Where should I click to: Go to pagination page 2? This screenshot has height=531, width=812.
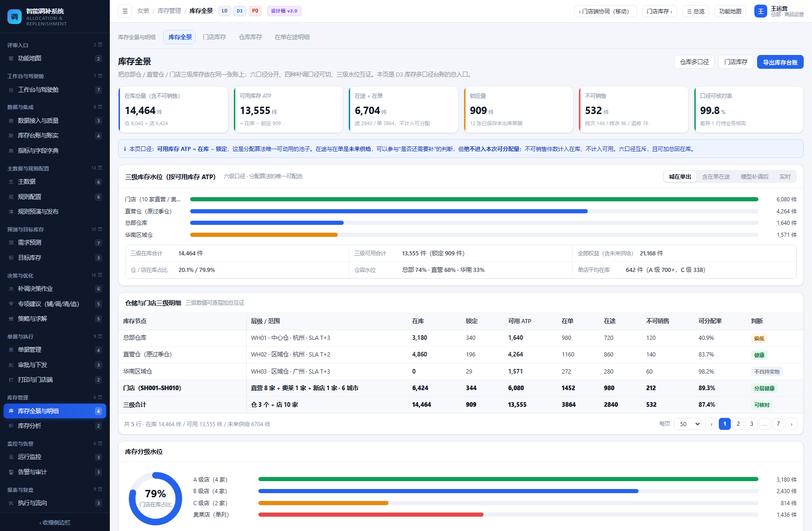(x=738, y=424)
